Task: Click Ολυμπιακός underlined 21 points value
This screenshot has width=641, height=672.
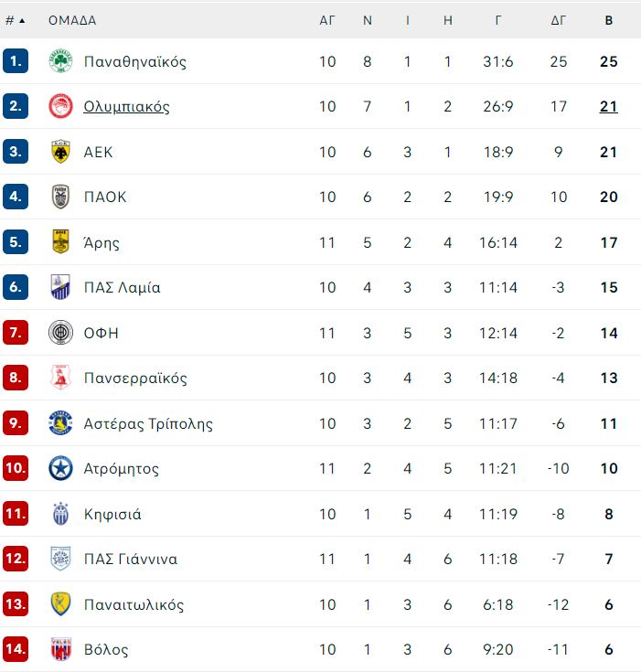Action: (609, 106)
